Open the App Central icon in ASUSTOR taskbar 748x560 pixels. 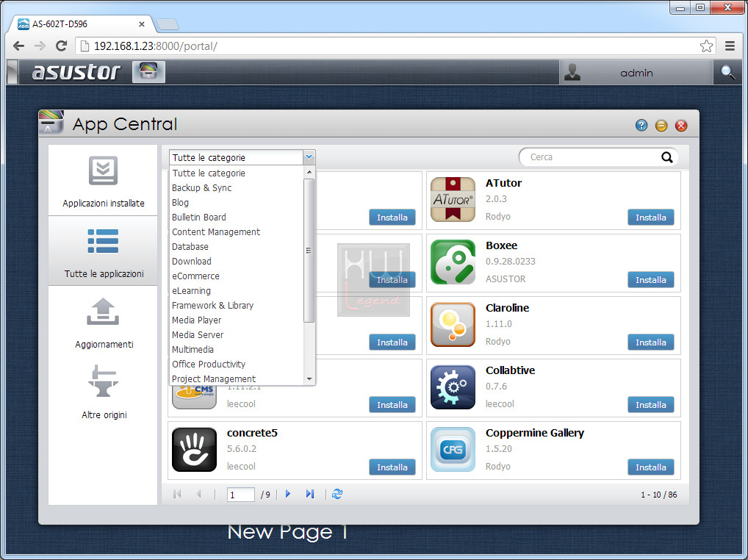(148, 72)
